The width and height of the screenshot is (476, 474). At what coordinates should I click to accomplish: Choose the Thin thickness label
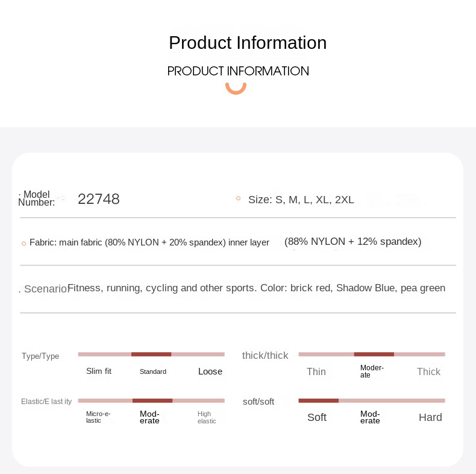(x=316, y=371)
